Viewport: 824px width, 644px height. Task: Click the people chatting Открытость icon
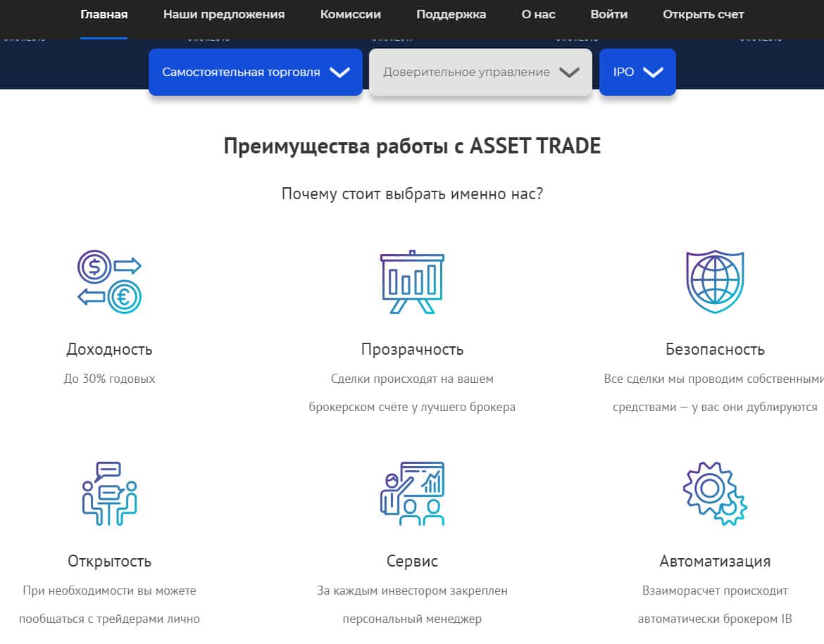click(x=109, y=494)
